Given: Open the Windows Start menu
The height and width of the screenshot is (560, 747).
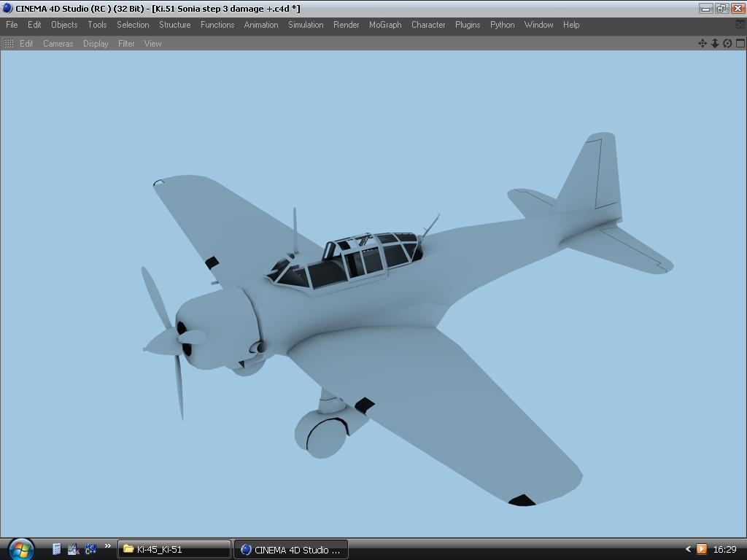Looking at the screenshot, I should click(20, 548).
